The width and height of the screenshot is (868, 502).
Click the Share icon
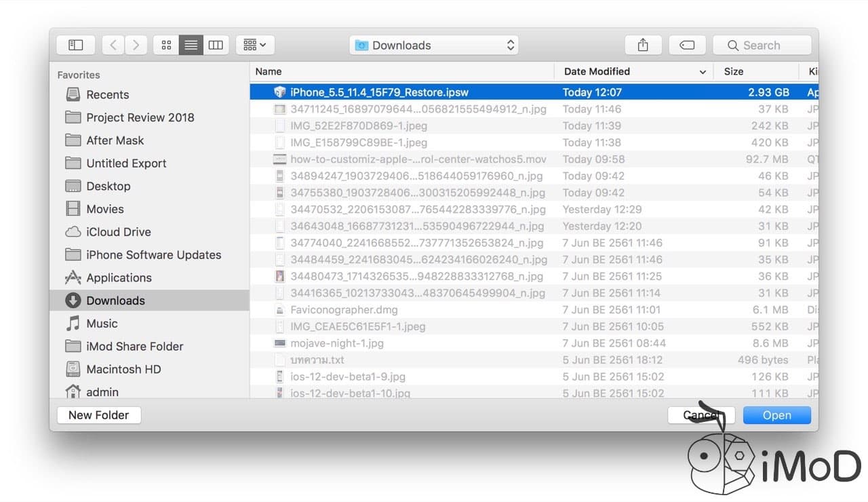642,45
